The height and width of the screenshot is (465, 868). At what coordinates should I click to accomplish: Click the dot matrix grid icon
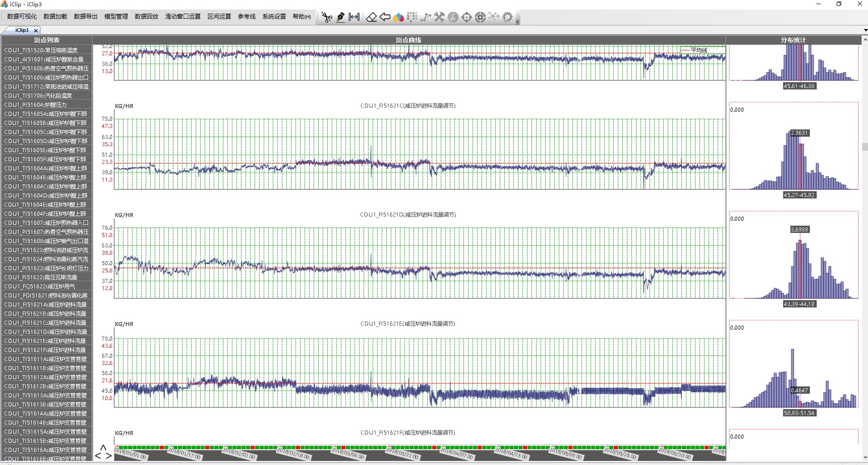click(412, 17)
